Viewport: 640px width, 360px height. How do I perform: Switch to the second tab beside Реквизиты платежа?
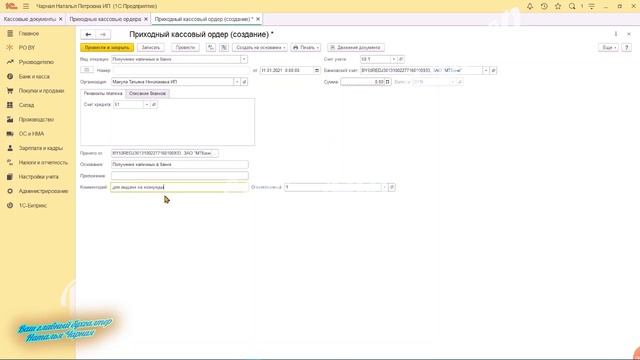point(147,93)
